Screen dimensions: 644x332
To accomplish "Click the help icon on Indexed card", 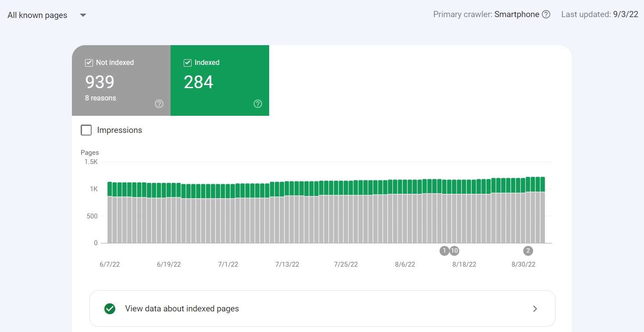I will pos(258,104).
